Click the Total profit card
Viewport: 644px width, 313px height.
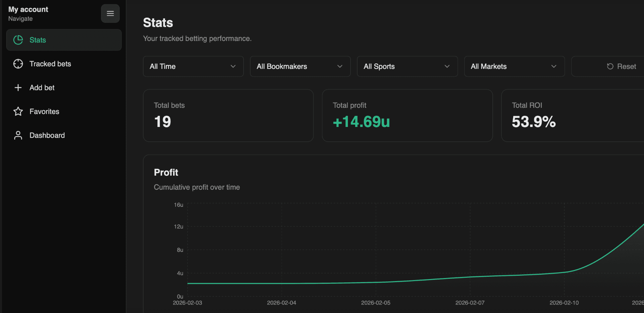click(407, 116)
